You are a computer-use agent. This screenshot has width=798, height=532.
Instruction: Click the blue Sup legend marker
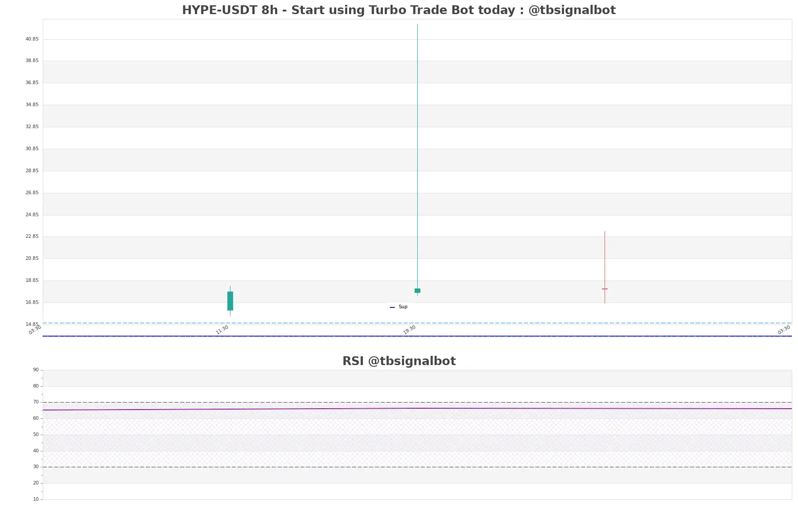pos(392,307)
